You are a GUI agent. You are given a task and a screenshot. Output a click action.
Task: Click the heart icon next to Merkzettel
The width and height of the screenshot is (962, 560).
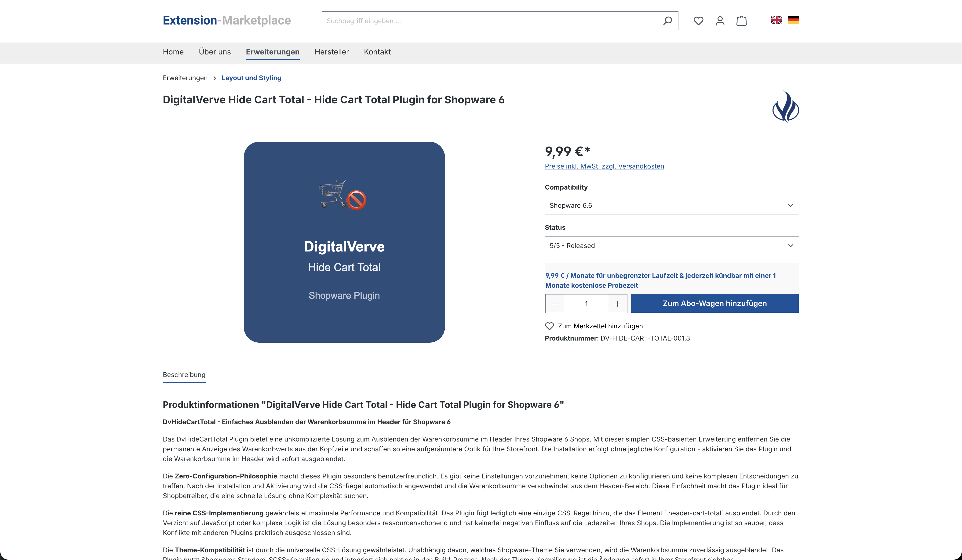(x=549, y=326)
